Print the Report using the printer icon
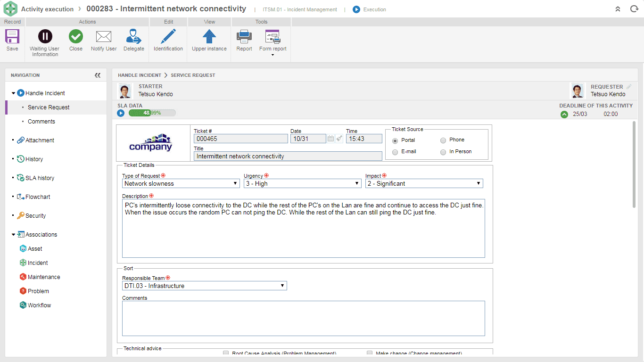 click(x=244, y=36)
